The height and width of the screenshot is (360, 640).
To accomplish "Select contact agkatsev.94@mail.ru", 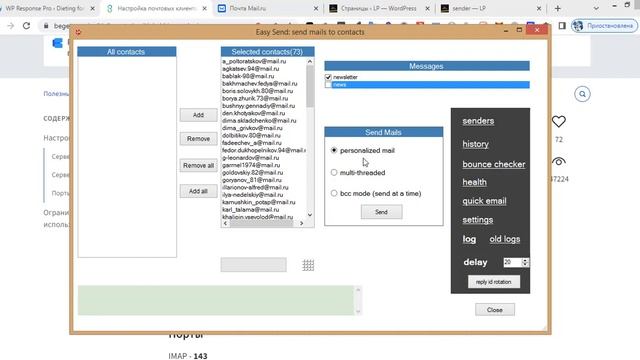I will [251, 69].
